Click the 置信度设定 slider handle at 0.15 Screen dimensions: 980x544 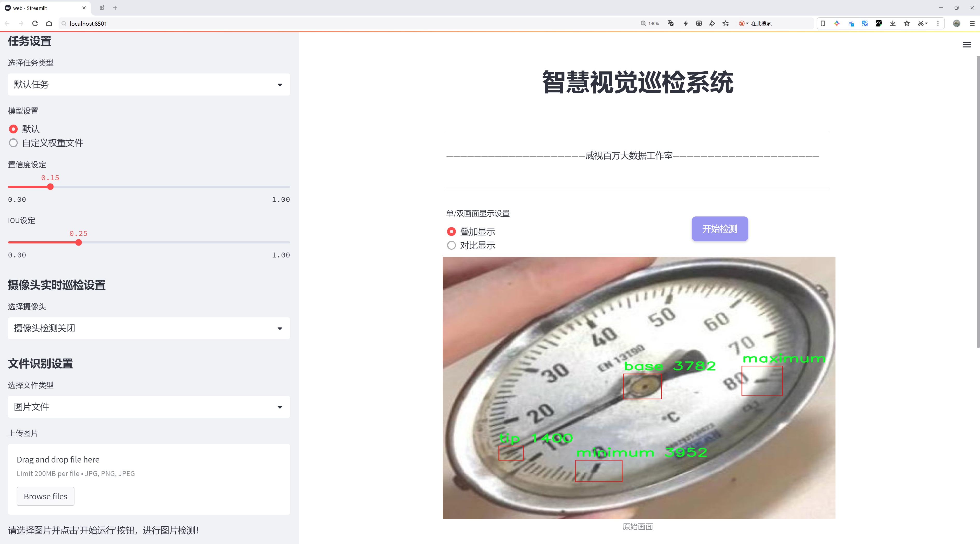[x=50, y=187]
